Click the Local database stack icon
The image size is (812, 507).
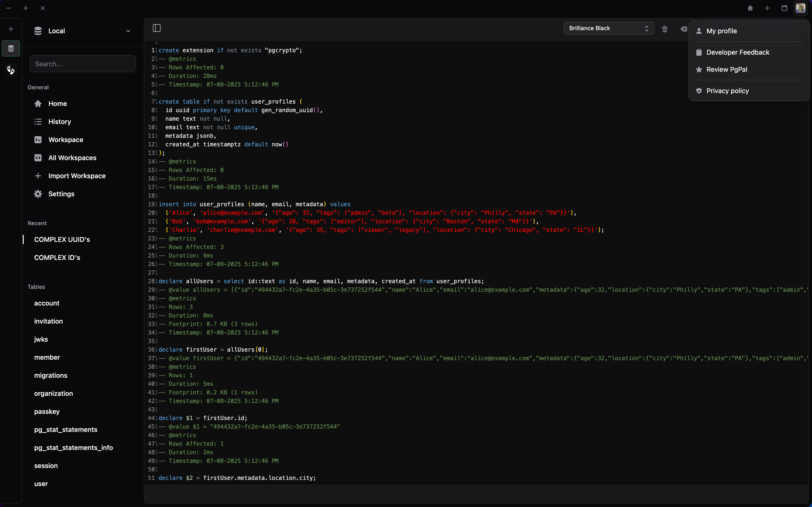(38, 31)
